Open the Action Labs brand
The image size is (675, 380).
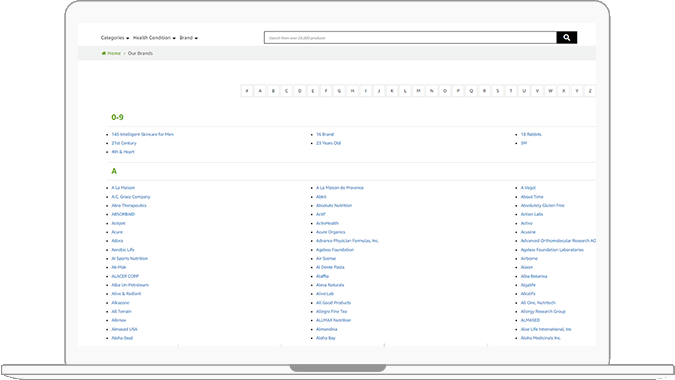[x=532, y=214]
